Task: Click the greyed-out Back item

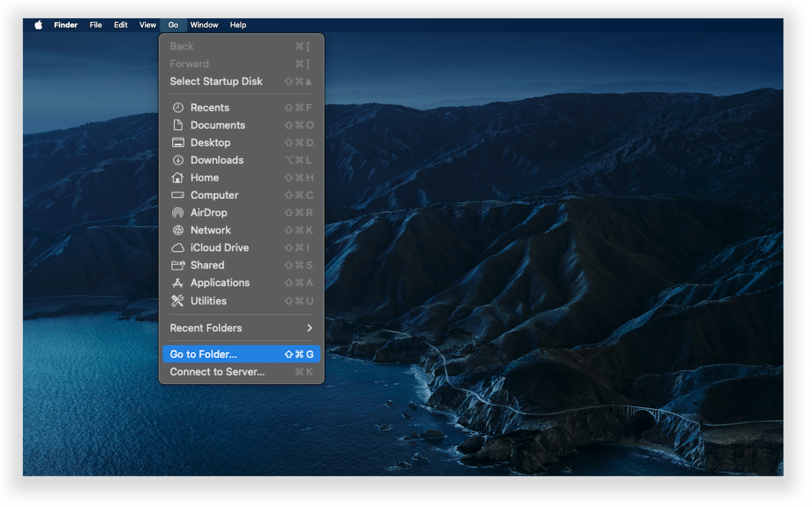Action: 242,46
